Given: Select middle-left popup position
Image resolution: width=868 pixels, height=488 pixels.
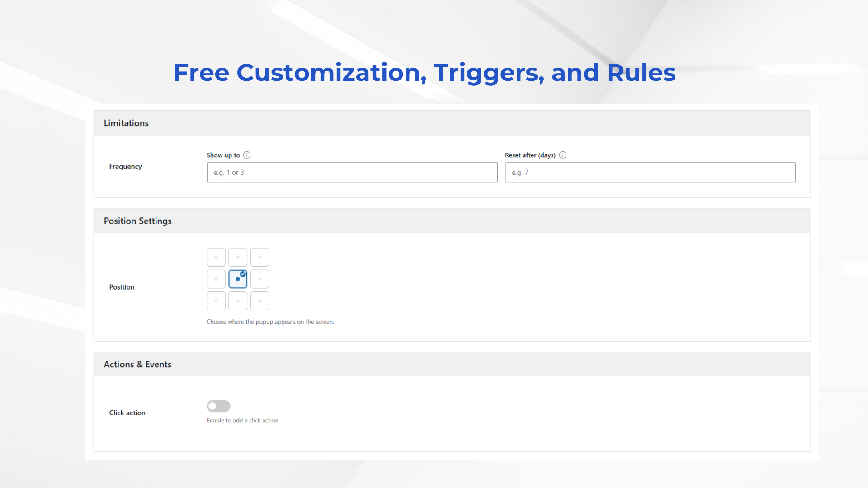Looking at the screenshot, I should click(x=216, y=279).
